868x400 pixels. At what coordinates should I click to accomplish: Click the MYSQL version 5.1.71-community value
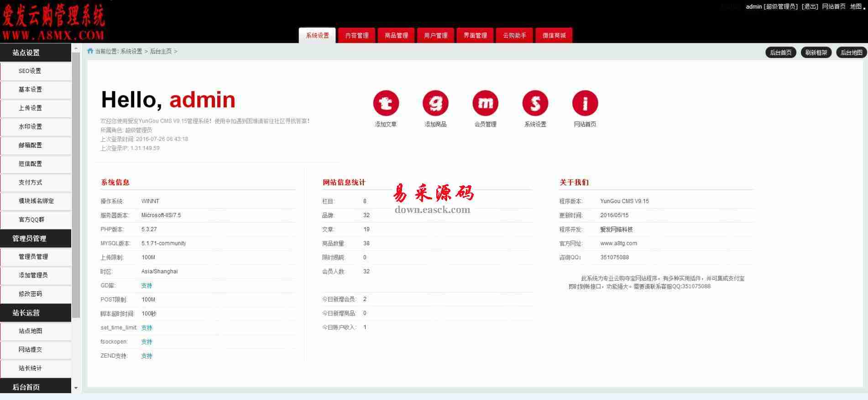(164, 244)
